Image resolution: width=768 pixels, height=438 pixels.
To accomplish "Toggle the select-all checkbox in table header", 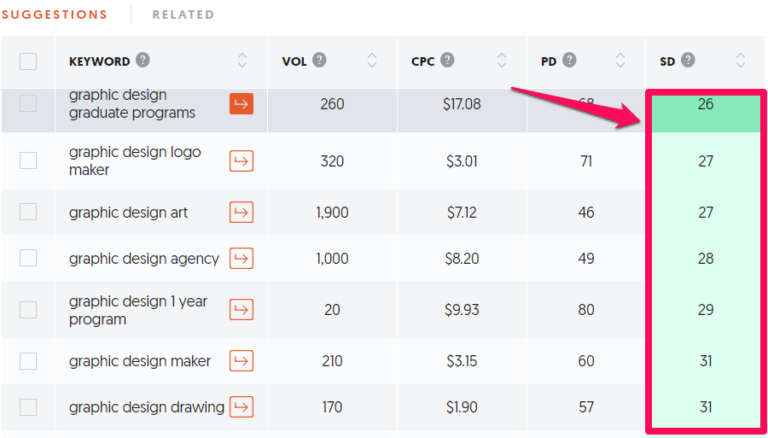I will (28, 61).
